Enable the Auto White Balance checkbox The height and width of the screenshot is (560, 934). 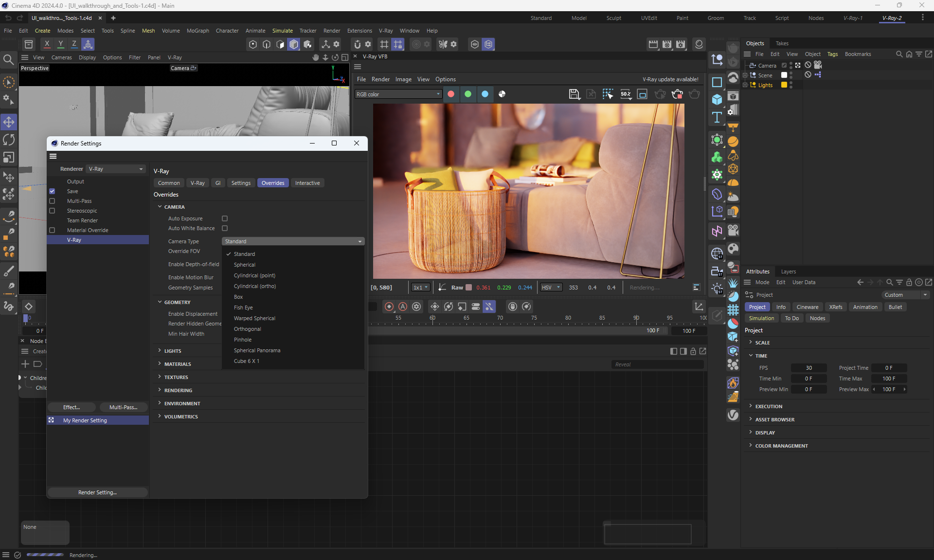(225, 228)
